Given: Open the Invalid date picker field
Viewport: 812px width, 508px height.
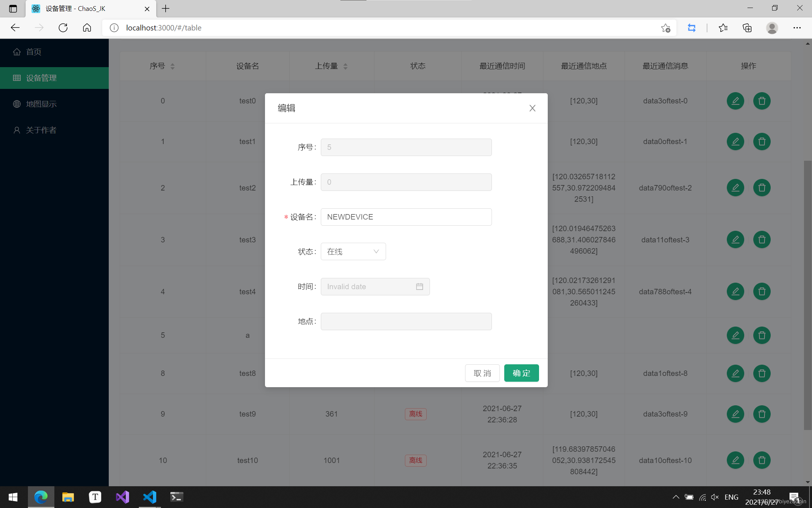Looking at the screenshot, I should pyautogui.click(x=366, y=286).
